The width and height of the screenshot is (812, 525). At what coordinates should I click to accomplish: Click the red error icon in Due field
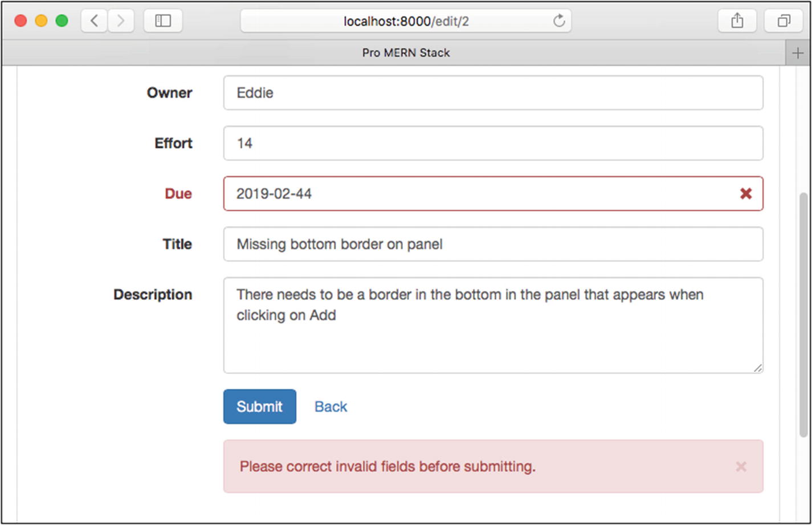745,194
